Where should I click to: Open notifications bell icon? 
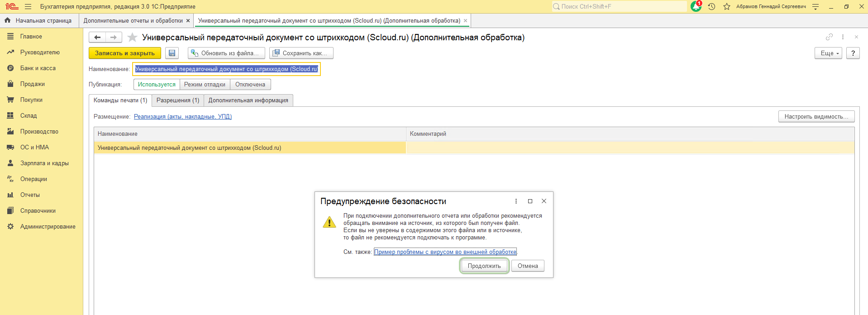696,7
